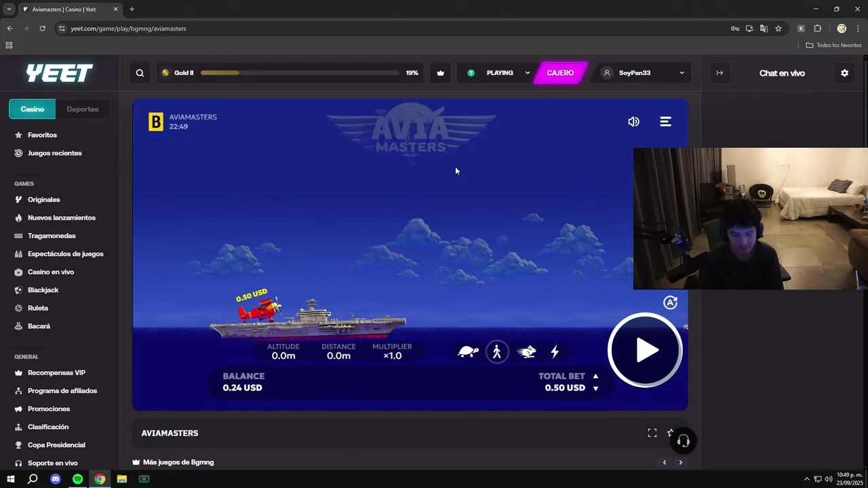Show hidden system tray icons

(806, 479)
